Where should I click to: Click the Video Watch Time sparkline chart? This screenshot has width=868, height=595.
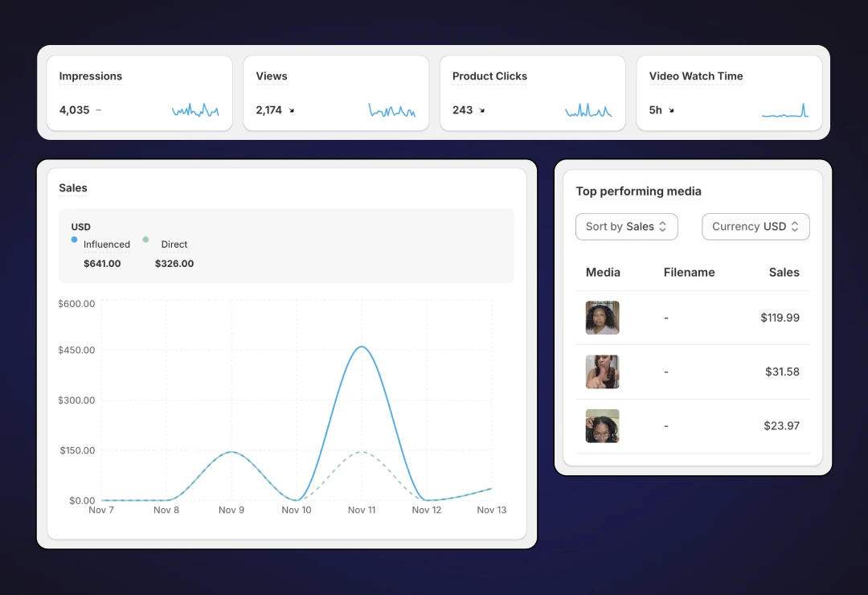(x=785, y=109)
